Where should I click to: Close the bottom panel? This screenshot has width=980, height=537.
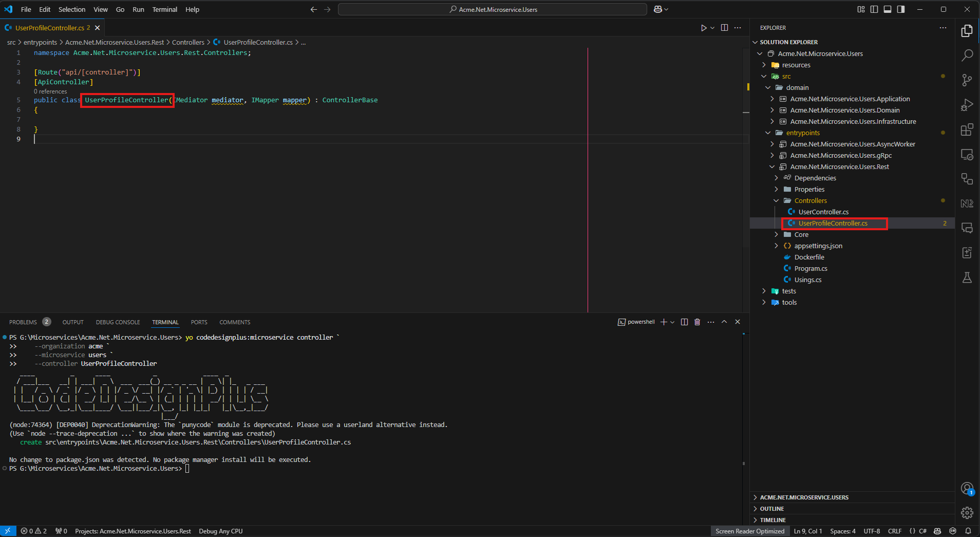[x=738, y=322]
